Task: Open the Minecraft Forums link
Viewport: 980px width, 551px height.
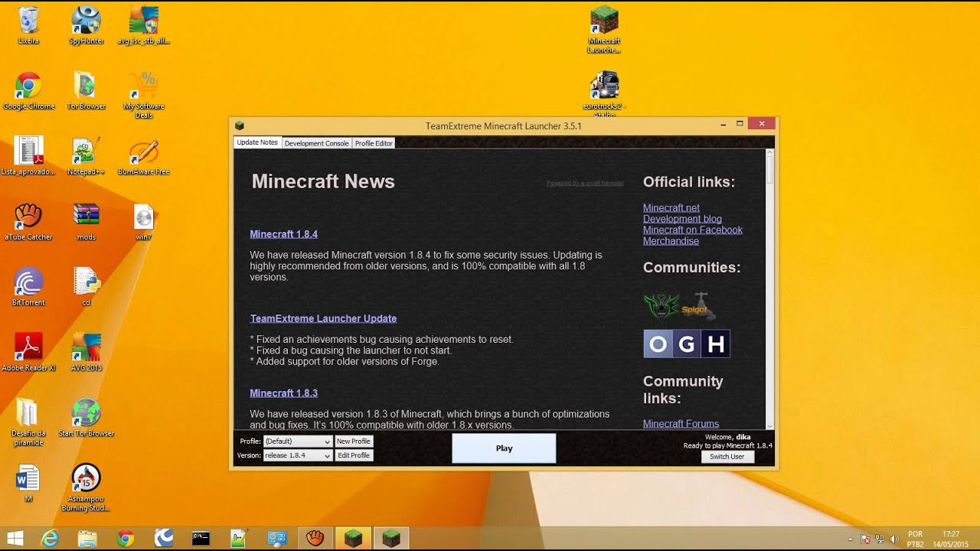Action: (681, 424)
